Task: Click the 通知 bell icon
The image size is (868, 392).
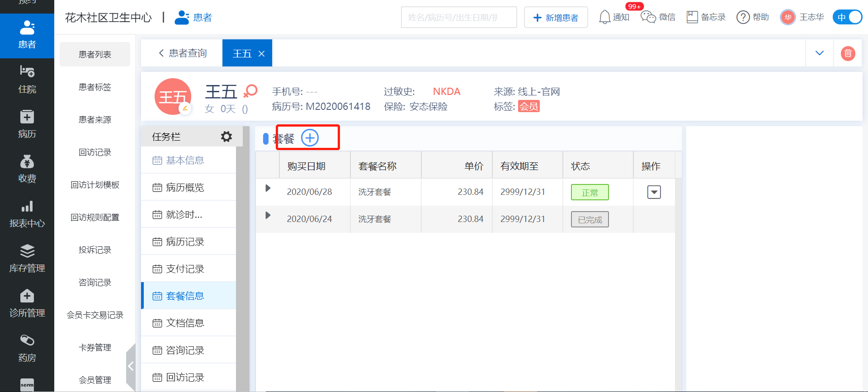Action: tap(604, 17)
